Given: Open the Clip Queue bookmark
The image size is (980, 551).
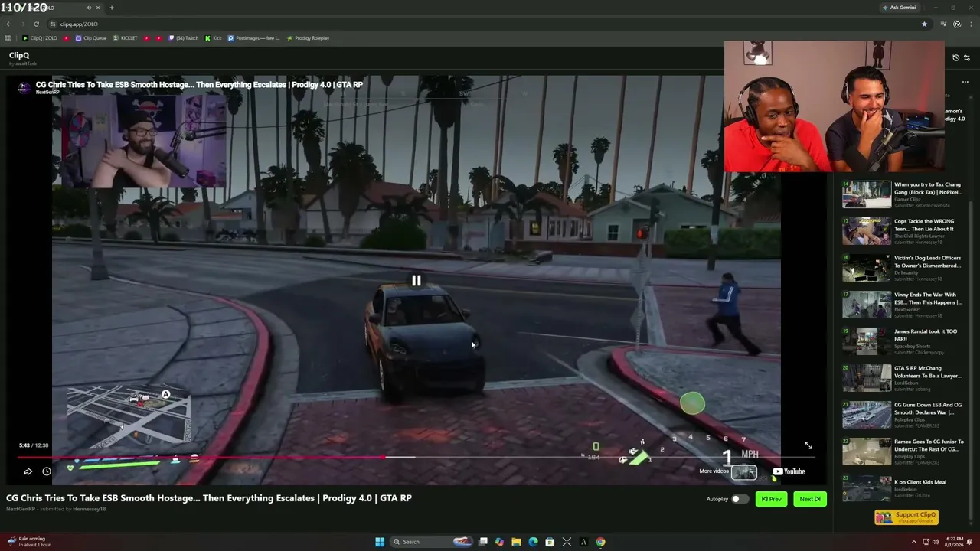Looking at the screenshot, I should click(91, 38).
